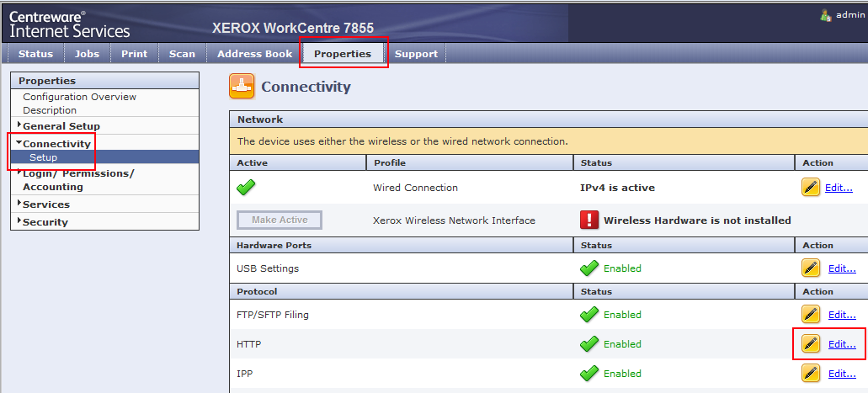The width and height of the screenshot is (868, 393).
Task: Click the 'IPP' protocol label
Action: point(245,374)
